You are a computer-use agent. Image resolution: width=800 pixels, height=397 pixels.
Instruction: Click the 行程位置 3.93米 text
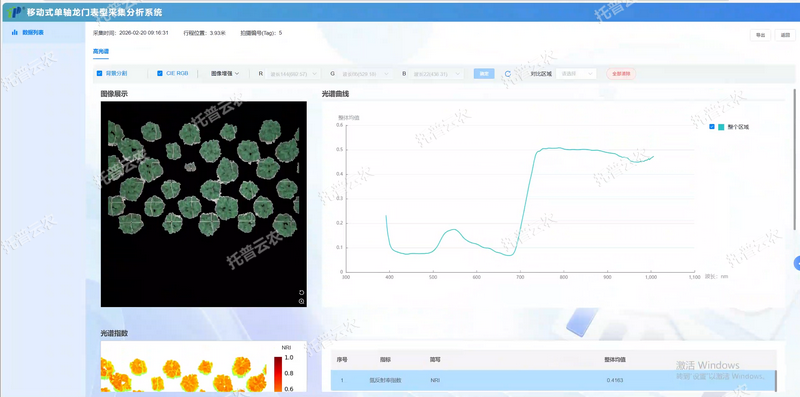tap(204, 33)
